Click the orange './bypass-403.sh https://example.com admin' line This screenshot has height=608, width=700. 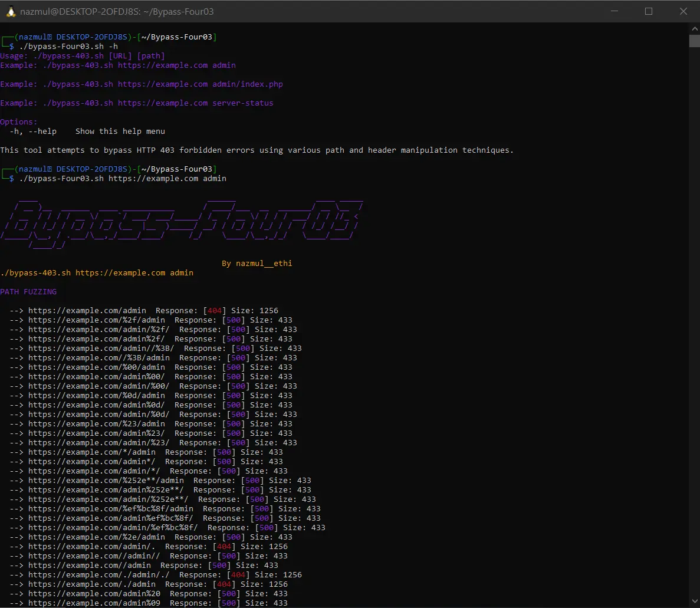pos(97,273)
